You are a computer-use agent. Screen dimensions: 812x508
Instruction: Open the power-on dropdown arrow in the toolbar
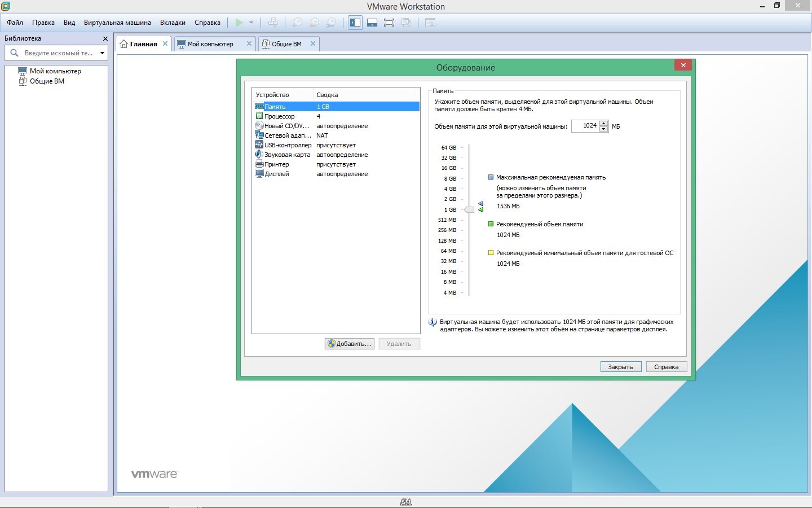pyautogui.click(x=251, y=23)
